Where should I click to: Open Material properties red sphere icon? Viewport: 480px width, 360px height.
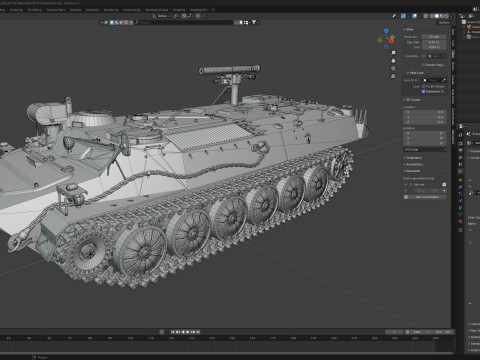pos(461,221)
